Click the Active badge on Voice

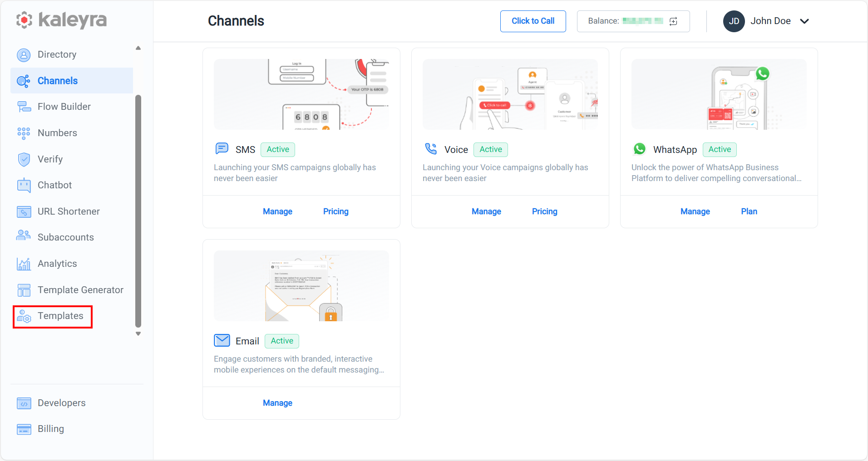click(x=491, y=149)
